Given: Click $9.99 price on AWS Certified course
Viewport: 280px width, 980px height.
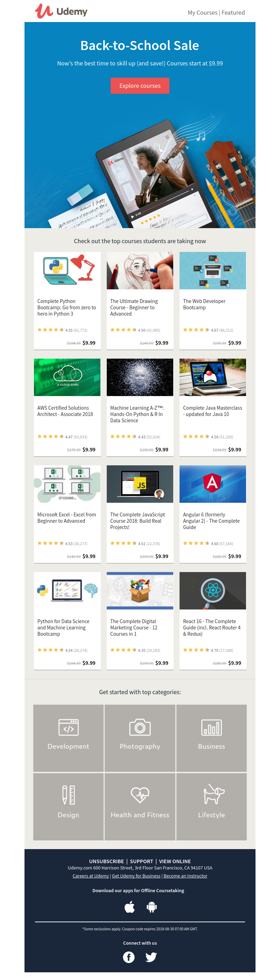Looking at the screenshot, I should (x=89, y=450).
